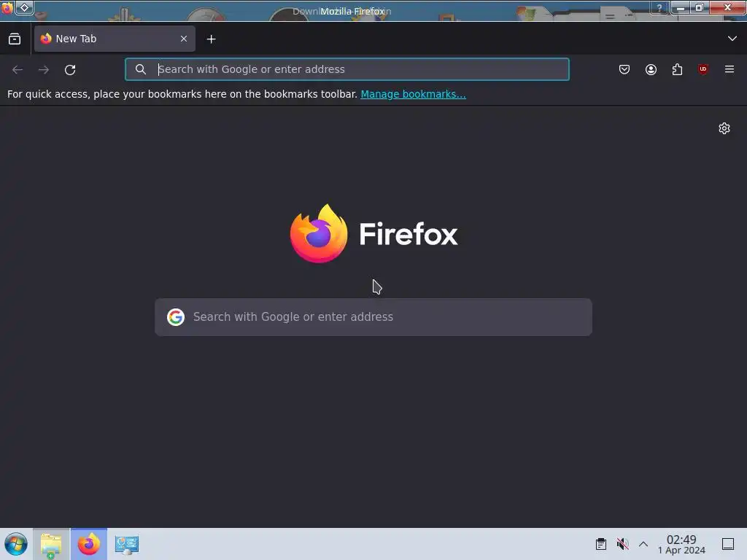Open system settings taskbar icon
This screenshot has height=560, width=747.
pos(127,544)
